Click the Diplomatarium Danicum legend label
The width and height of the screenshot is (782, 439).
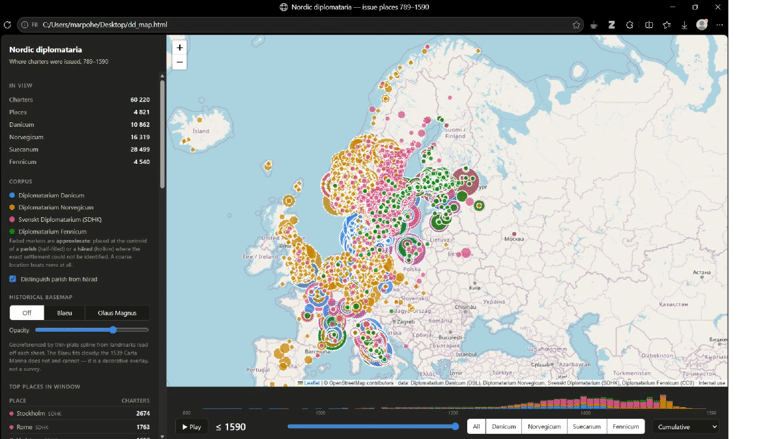point(51,195)
